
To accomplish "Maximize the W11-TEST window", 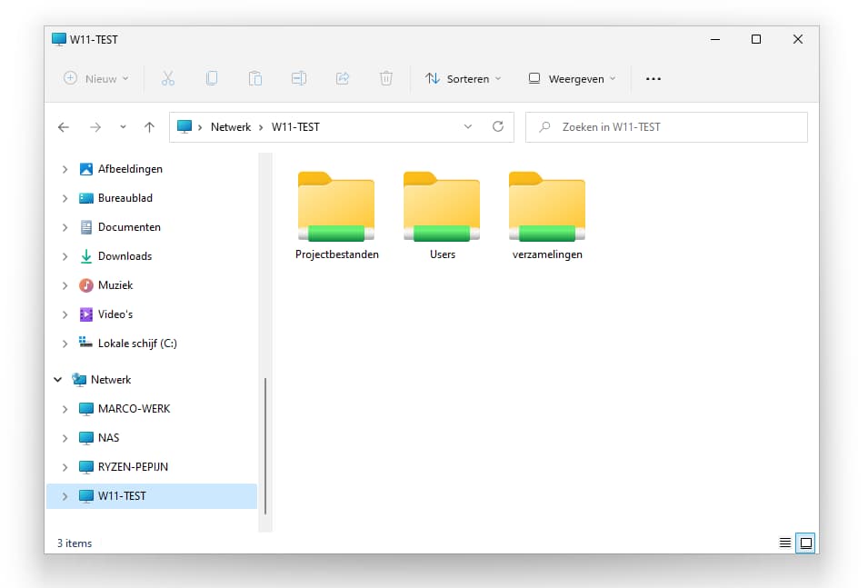I will pyautogui.click(x=756, y=39).
